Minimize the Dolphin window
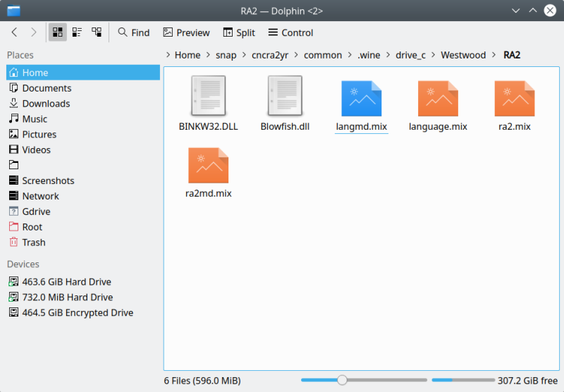 515,11
